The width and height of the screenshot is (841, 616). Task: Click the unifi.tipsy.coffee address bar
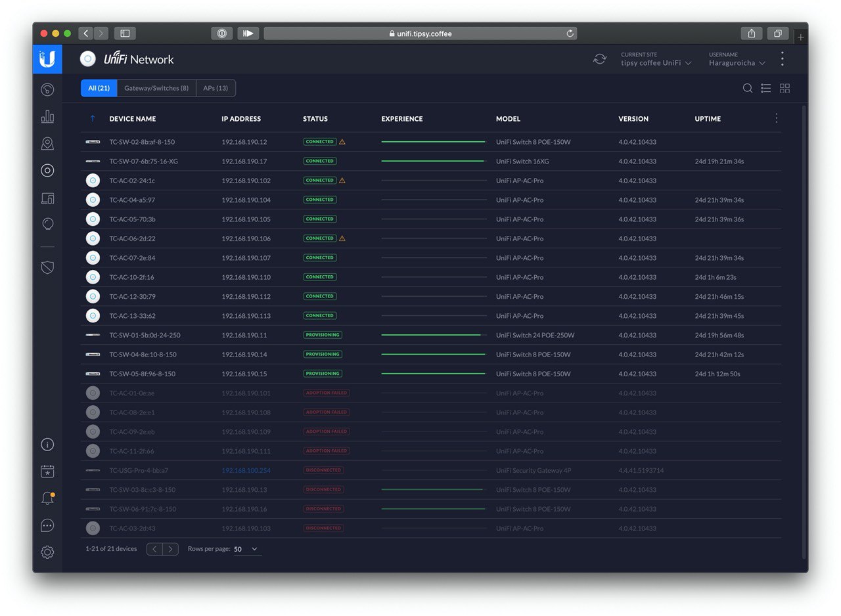(x=420, y=33)
